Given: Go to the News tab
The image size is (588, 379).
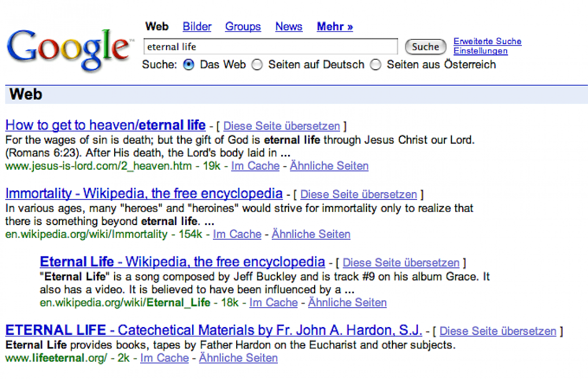Looking at the screenshot, I should coord(289,26).
